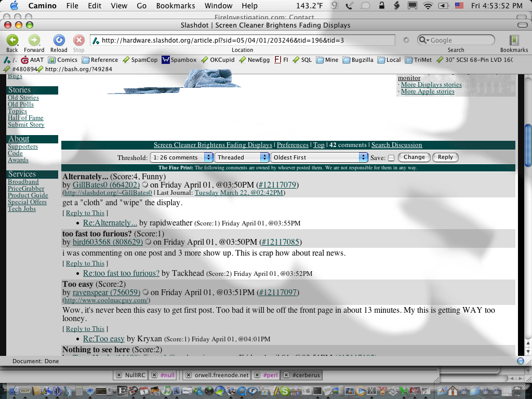
Task: Click the battery status menu bar icon
Action: [444, 5]
